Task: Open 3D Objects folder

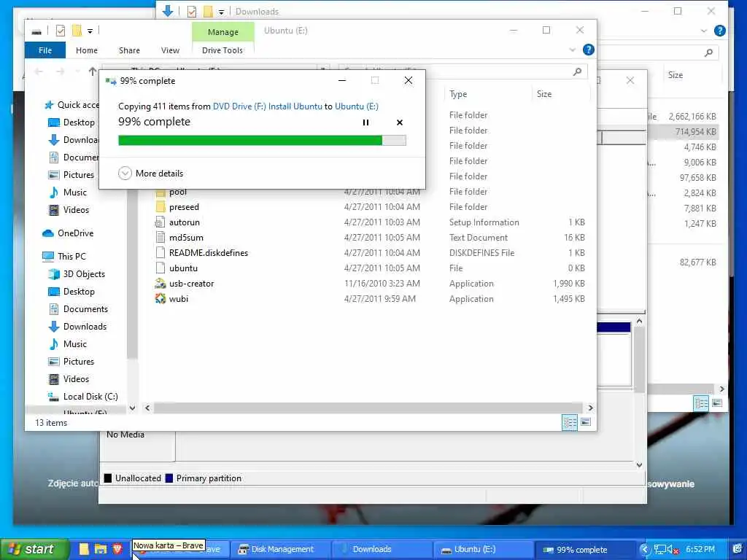Action: pyautogui.click(x=76, y=274)
